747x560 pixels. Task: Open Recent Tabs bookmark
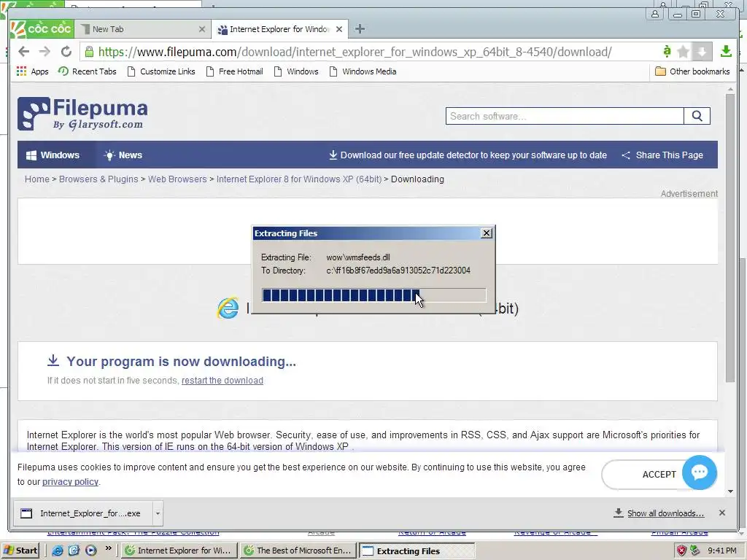point(88,71)
